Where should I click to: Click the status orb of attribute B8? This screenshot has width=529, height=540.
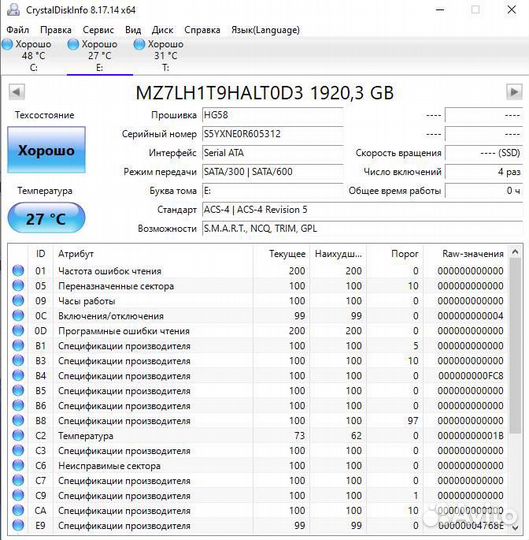(x=18, y=420)
